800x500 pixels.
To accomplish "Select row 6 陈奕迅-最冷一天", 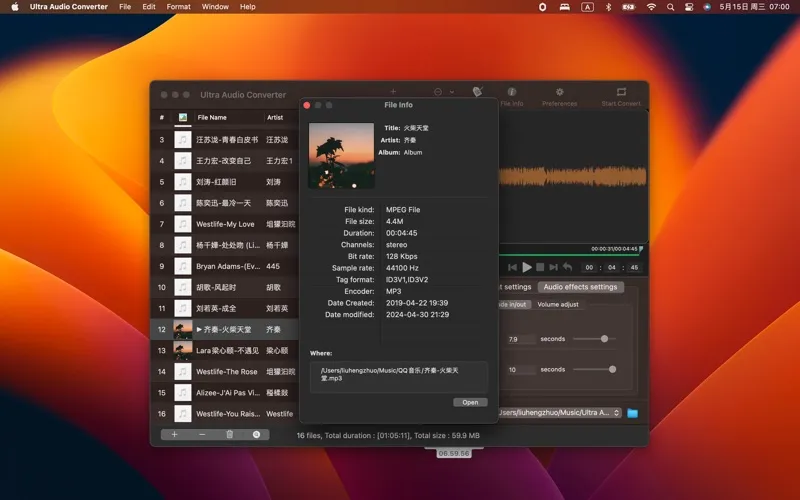I will [x=224, y=203].
